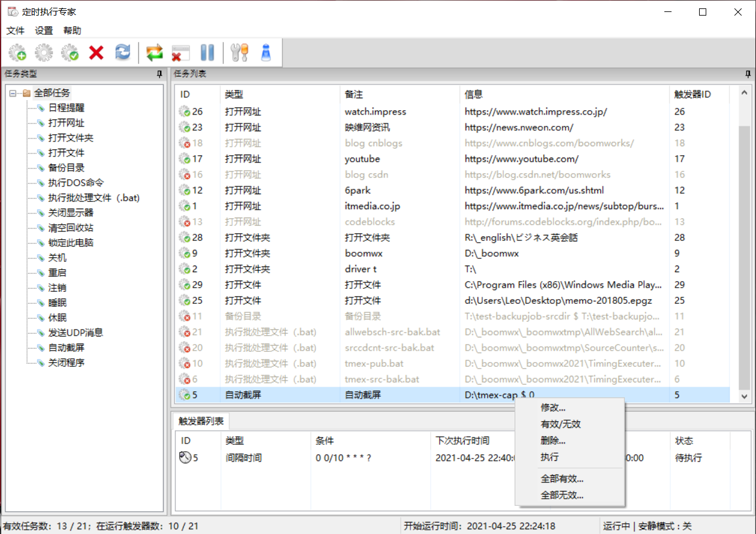Select 执行DOS命令 in task type tree

76,183
